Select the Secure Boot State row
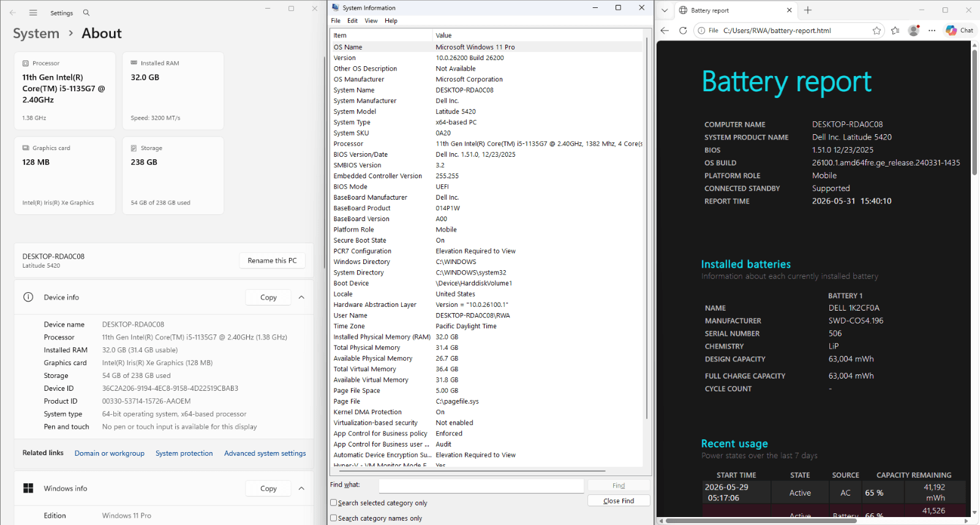The height and width of the screenshot is (525, 980). click(x=486, y=240)
